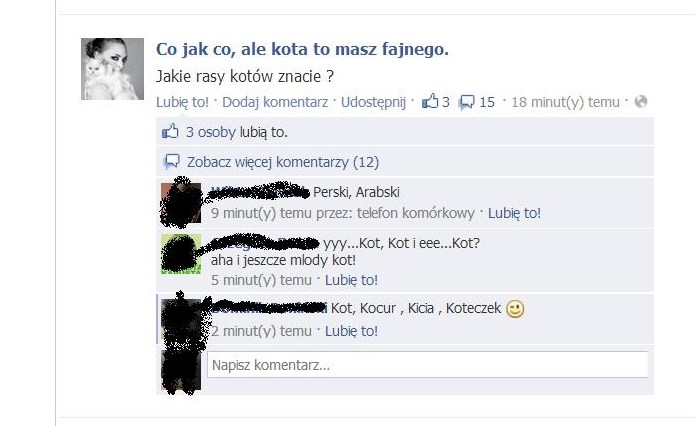Like the 'Kot, Kocur, Kicia, Koteczek' comment
695x426 pixels.
click(351, 331)
